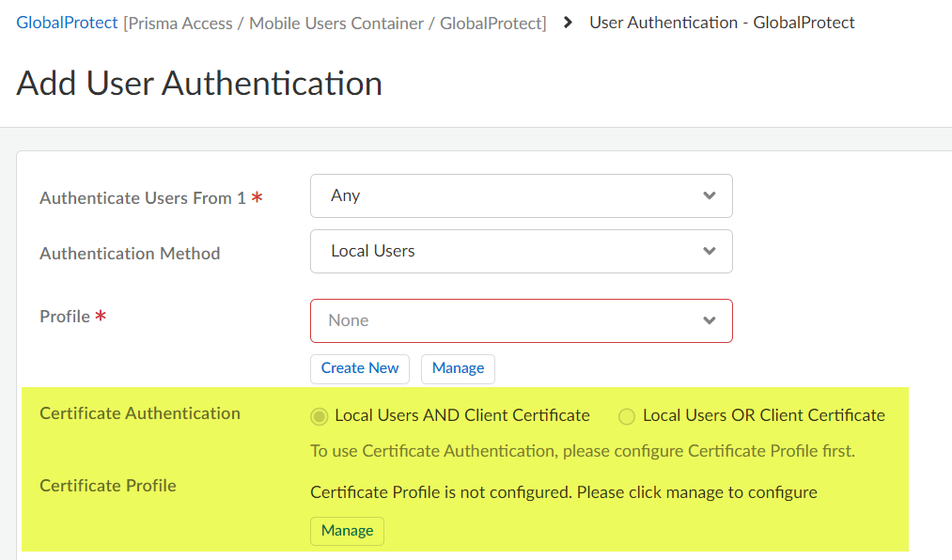This screenshot has height=560, width=952.
Task: Click the red asterisk beside "Profile"
Action: tap(101, 316)
